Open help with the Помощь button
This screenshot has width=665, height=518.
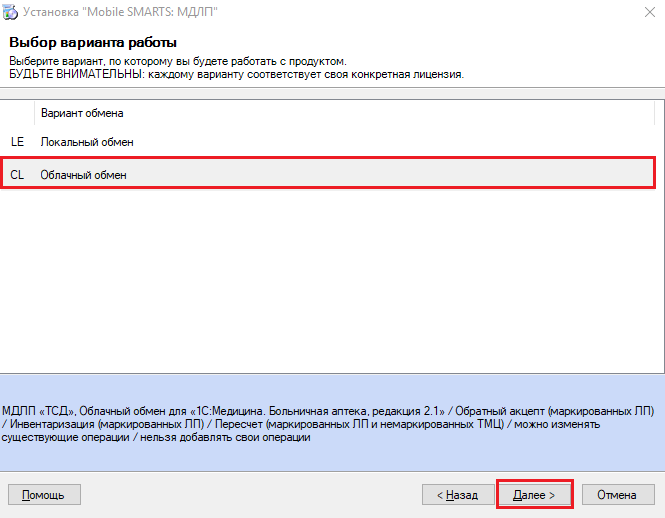[x=44, y=495]
